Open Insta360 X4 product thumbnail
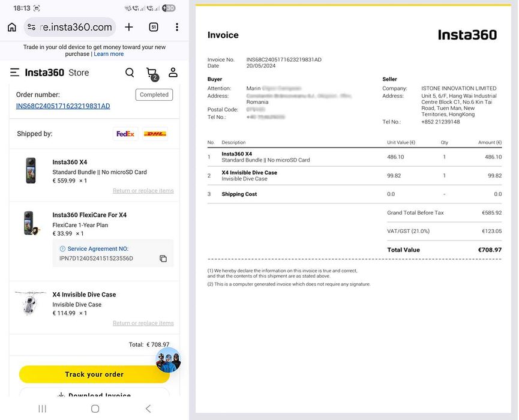Screen dimensions: 519x420 point(31,170)
